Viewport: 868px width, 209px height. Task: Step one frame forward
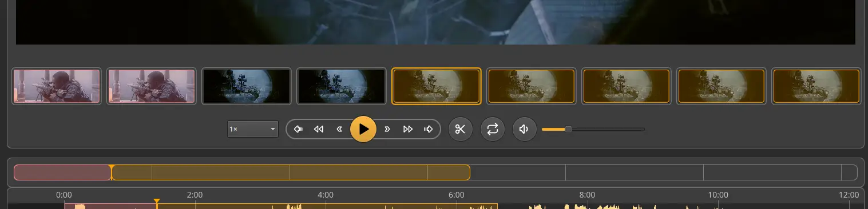click(x=387, y=129)
